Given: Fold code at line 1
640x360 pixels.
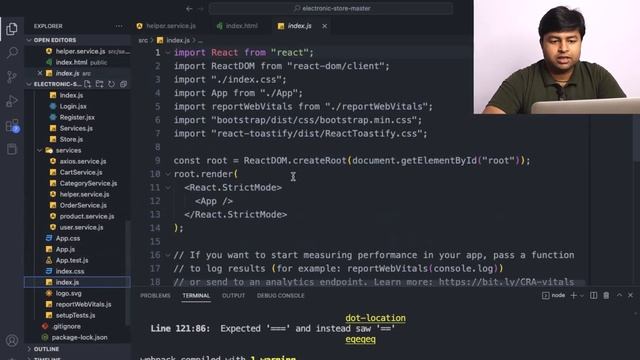Looking at the screenshot, I should point(168,53).
